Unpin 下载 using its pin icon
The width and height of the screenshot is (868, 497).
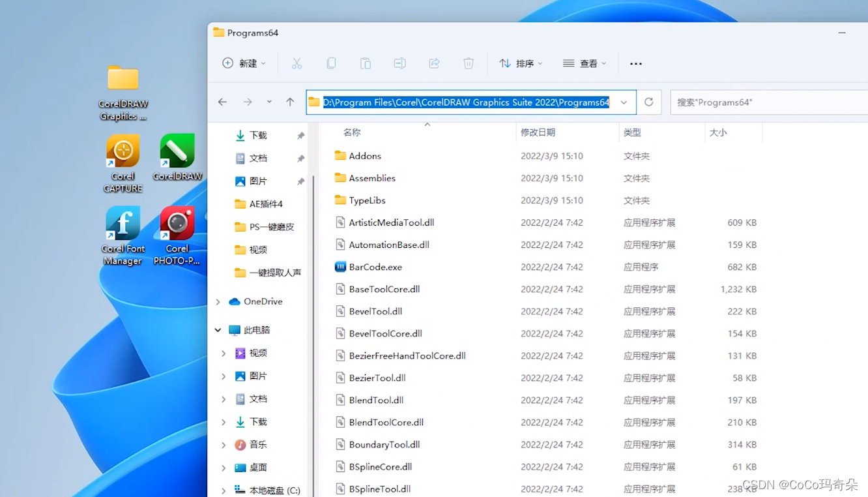click(x=300, y=136)
